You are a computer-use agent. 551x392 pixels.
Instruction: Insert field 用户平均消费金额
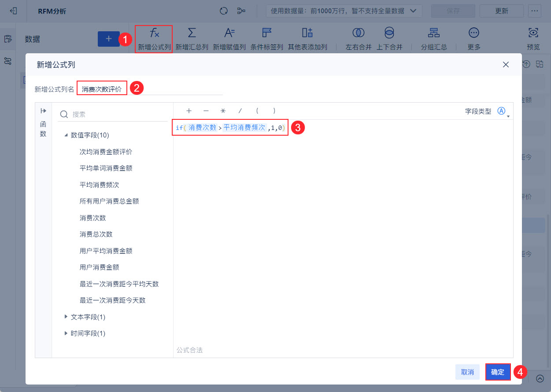[106, 251]
